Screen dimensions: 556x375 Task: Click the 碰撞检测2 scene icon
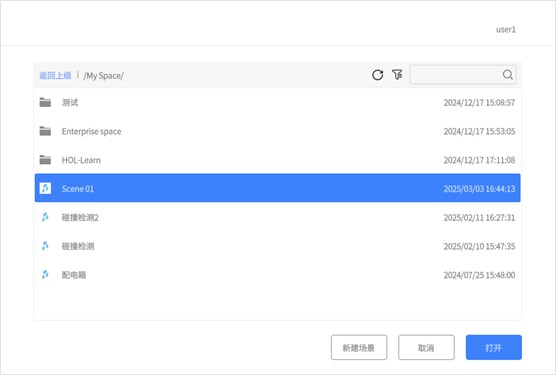coord(45,217)
